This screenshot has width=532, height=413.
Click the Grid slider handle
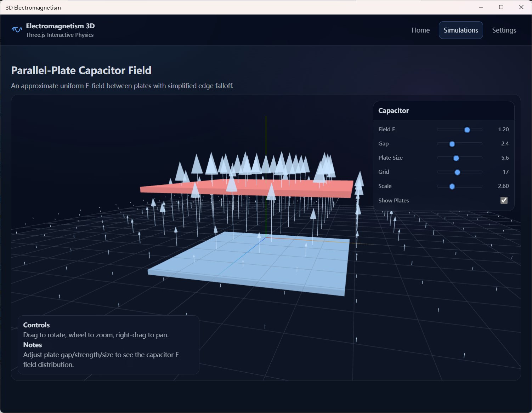coord(458,172)
